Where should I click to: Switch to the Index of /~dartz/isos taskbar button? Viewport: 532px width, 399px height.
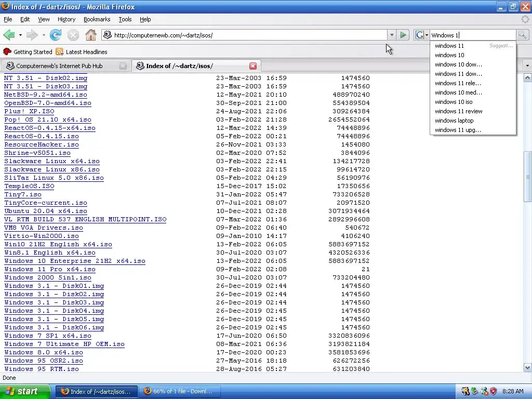click(x=97, y=391)
